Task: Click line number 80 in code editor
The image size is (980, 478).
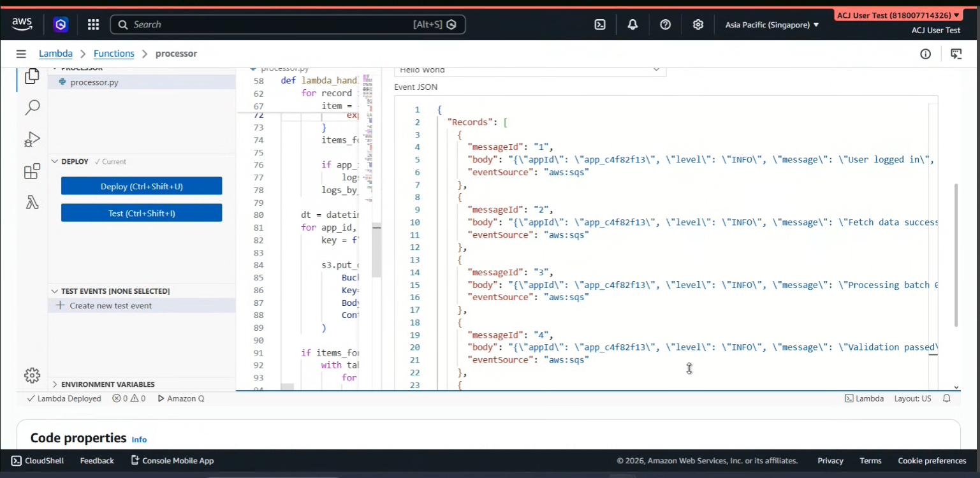Action: click(x=258, y=215)
